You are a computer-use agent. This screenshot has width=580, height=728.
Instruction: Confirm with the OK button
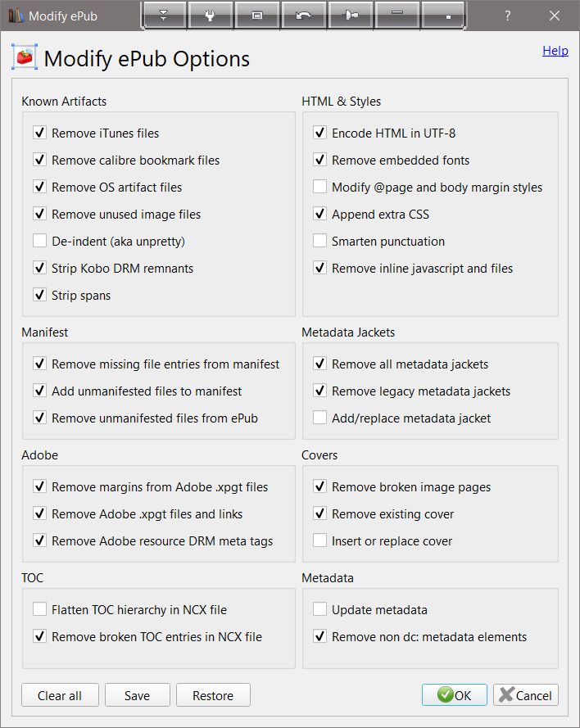(455, 695)
